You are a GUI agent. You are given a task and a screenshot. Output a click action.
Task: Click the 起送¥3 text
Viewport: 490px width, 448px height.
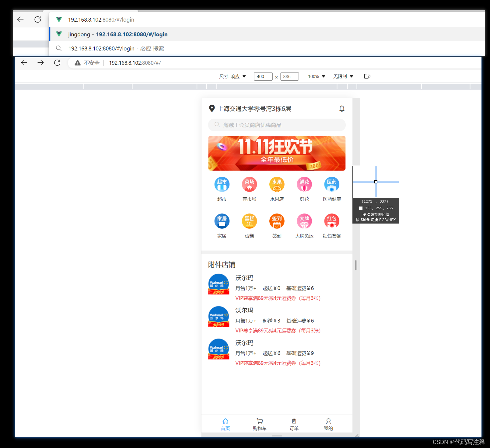(x=271, y=321)
